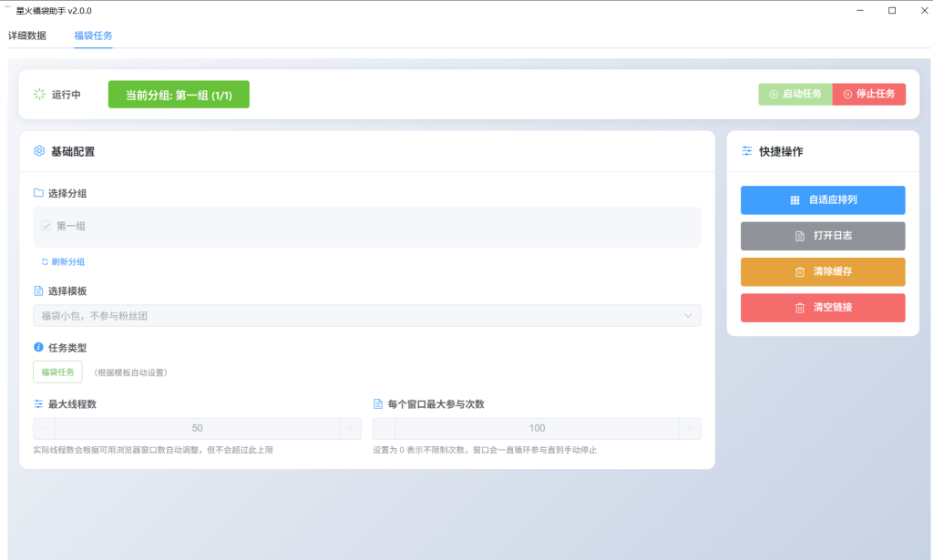
Task: Click the running spinner icon near 运行中
Action: 39,94
